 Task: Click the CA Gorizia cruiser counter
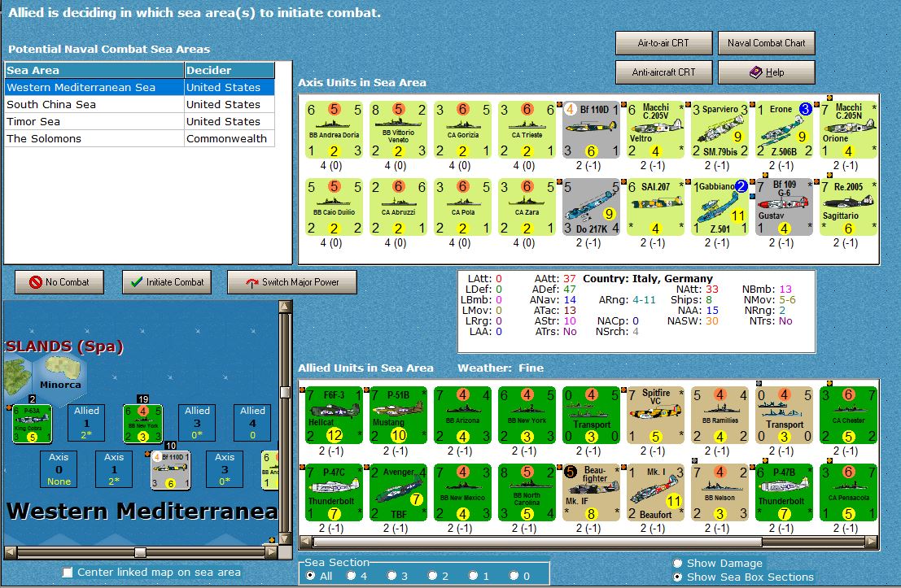click(x=462, y=130)
